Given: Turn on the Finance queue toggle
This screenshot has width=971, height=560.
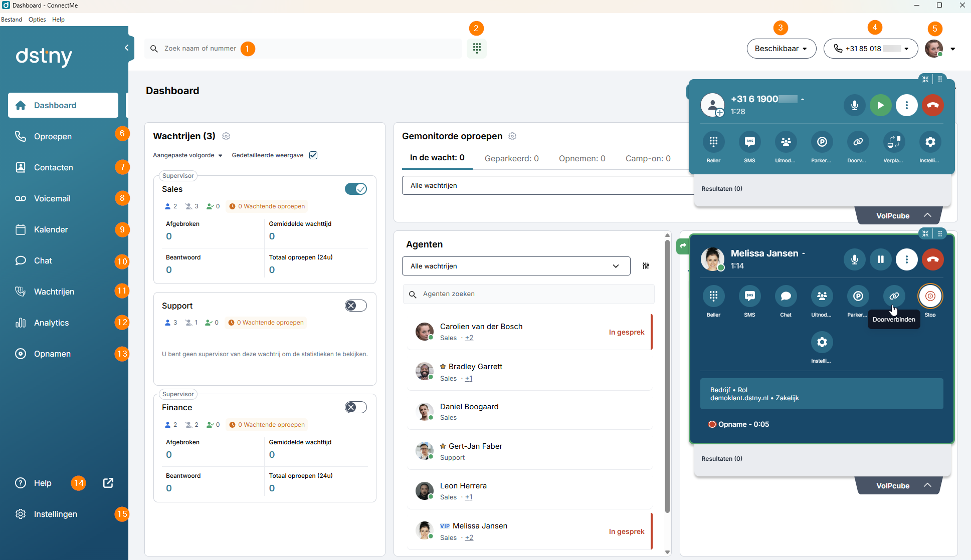Looking at the screenshot, I should coord(356,407).
